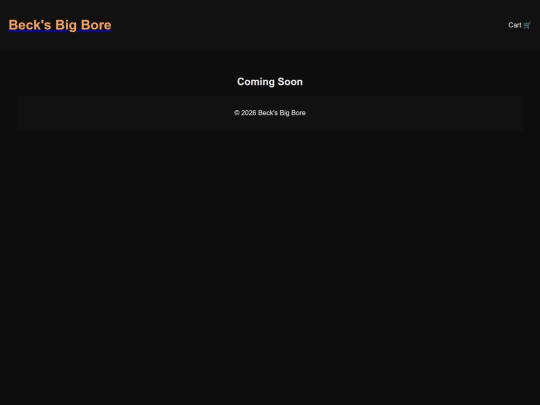Click the © 2026 Beck's Big Bore footer text
Screen dimensions: 540x405
tap(270, 113)
